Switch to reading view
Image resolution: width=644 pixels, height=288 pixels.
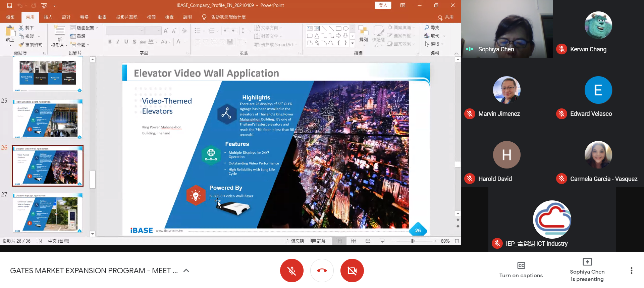[368, 241]
